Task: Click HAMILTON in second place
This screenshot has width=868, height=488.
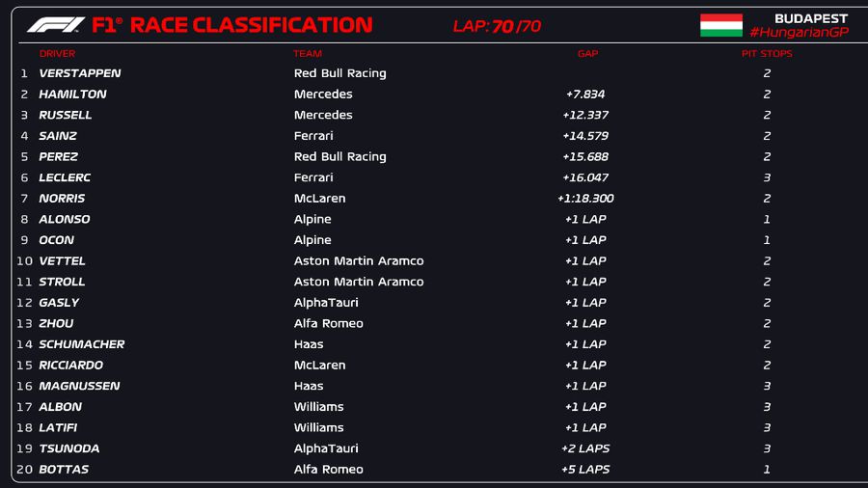Action: 72,95
